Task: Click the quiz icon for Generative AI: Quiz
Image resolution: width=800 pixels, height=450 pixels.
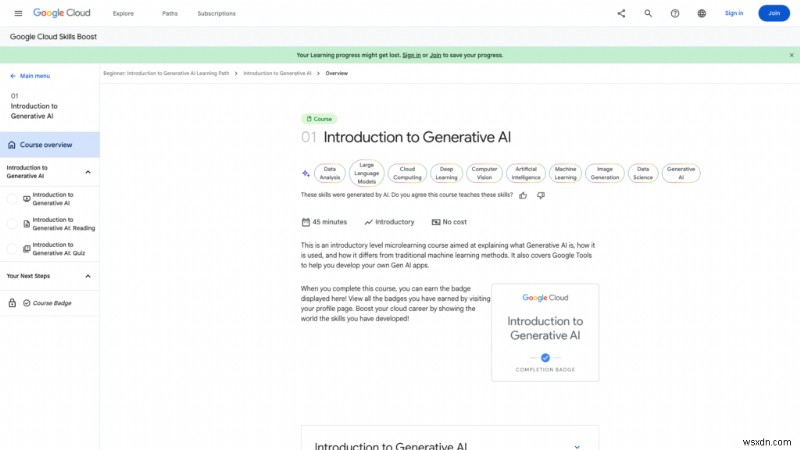Action: pos(27,249)
